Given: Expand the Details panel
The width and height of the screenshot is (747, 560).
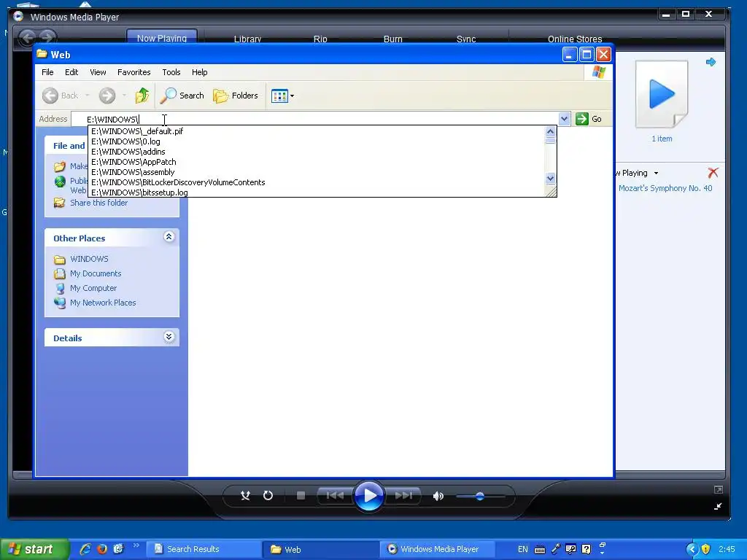Looking at the screenshot, I should tap(169, 337).
